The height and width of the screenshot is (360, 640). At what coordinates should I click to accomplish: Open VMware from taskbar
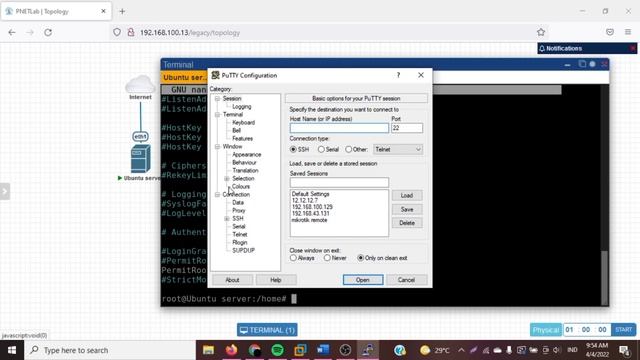pos(300,350)
